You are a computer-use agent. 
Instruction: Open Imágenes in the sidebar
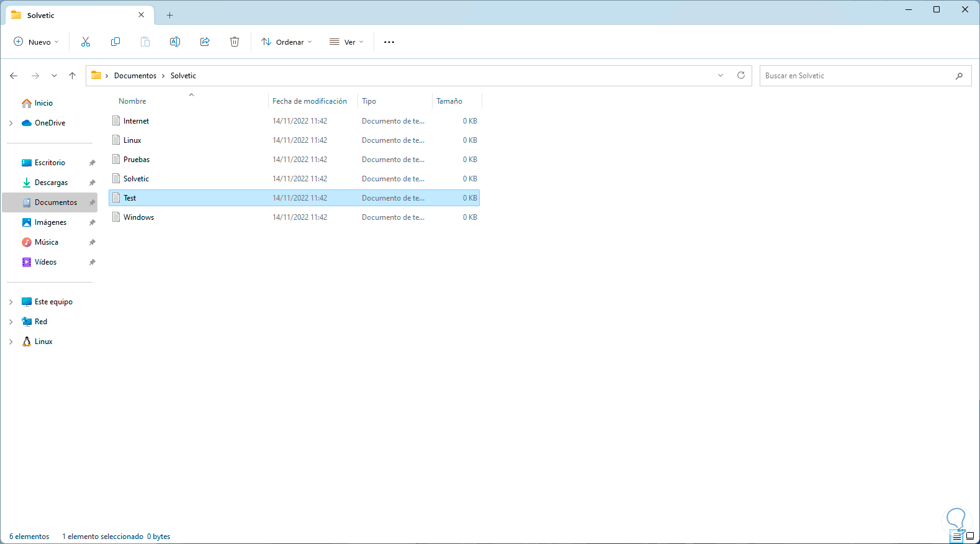(x=50, y=222)
